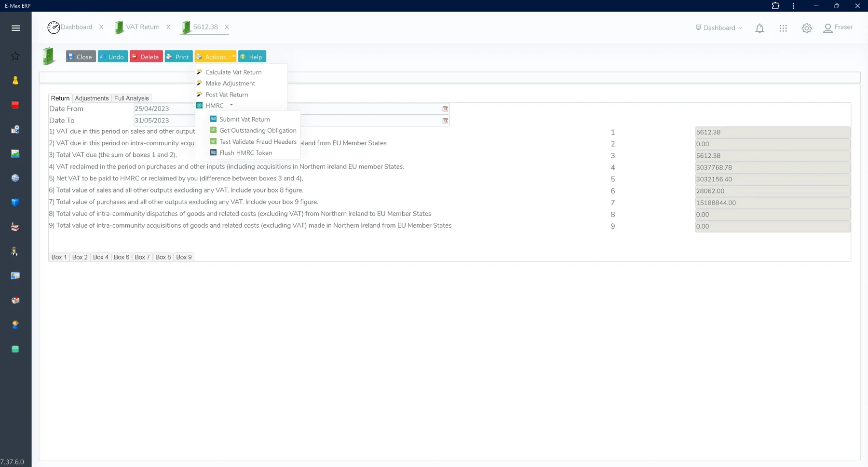Viewport: 868px width, 467px height.
Task: Open the factory building sidebar icon
Action: tap(15, 227)
